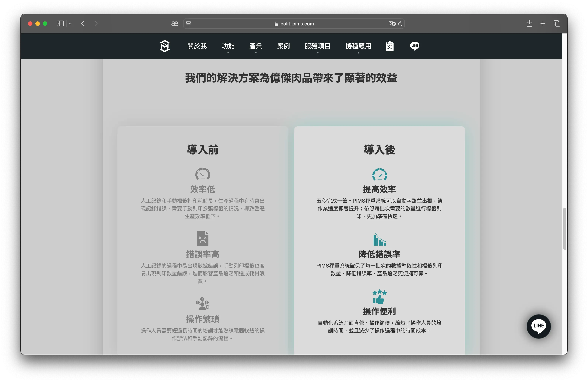This screenshot has width=588, height=382.
Task: Reload the page with the refresh icon
Action: [400, 24]
